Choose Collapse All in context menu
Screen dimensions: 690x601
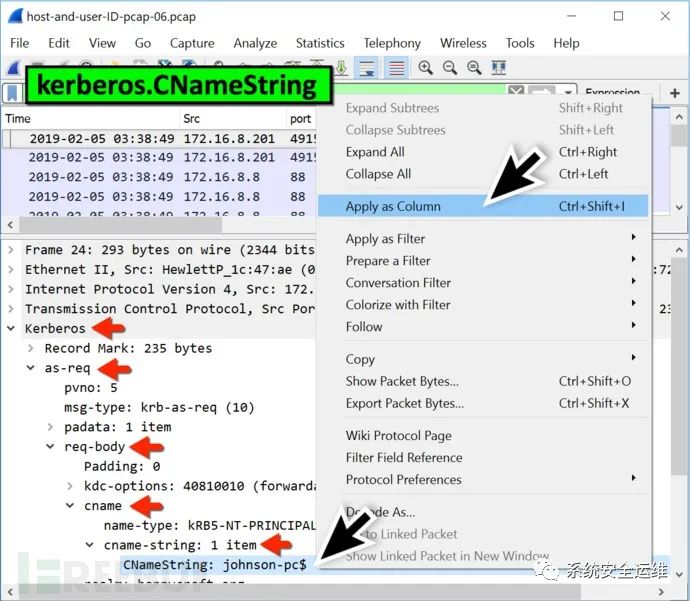483,174
